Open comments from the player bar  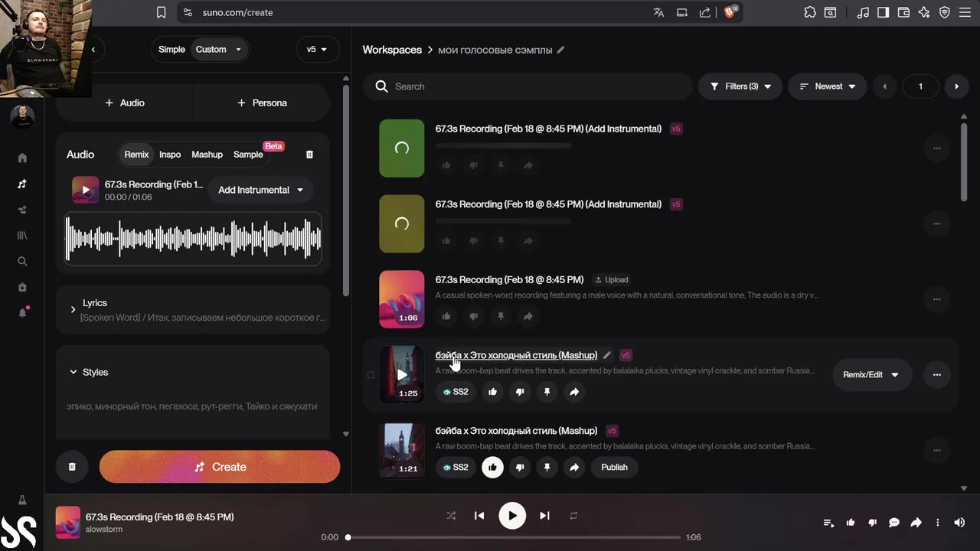[x=893, y=523]
